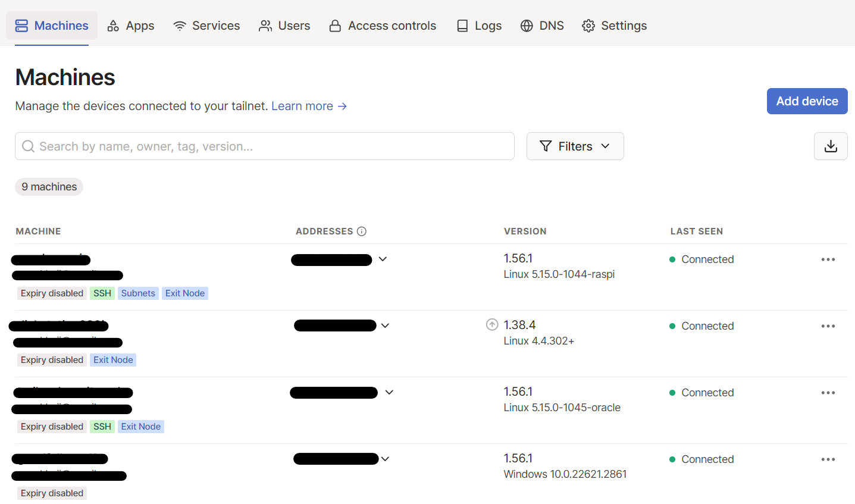The image size is (855, 504).
Task: Click the Windows 10.0.22621.2861 version text
Action: [x=565, y=474]
